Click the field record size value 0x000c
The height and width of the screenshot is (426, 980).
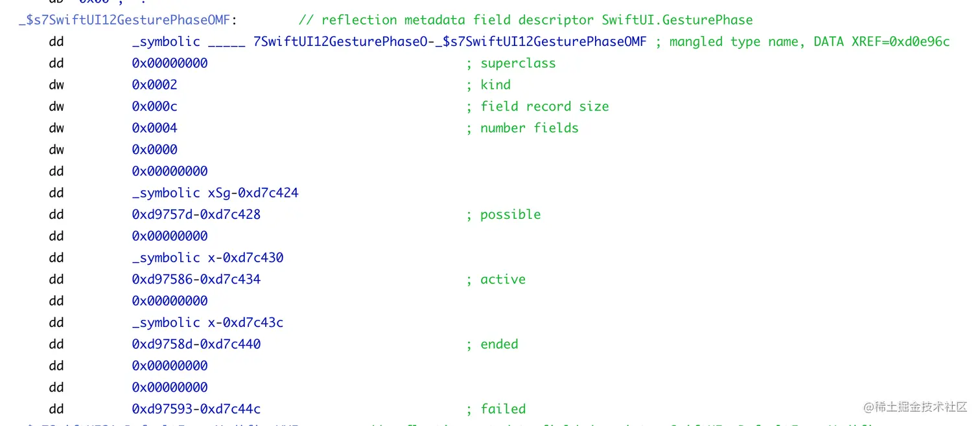[154, 106]
